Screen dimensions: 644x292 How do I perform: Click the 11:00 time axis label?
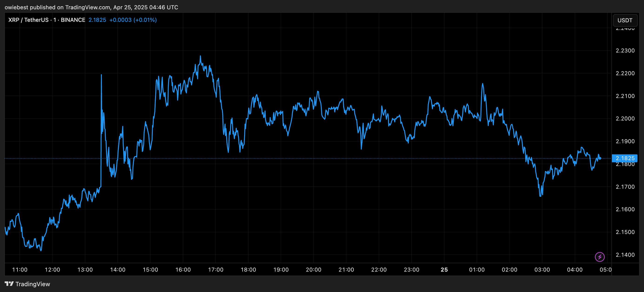click(x=20, y=270)
